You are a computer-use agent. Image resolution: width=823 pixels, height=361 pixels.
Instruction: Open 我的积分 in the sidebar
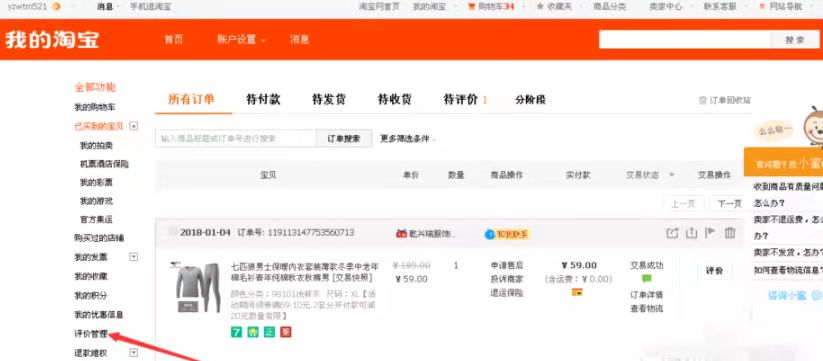click(x=91, y=295)
